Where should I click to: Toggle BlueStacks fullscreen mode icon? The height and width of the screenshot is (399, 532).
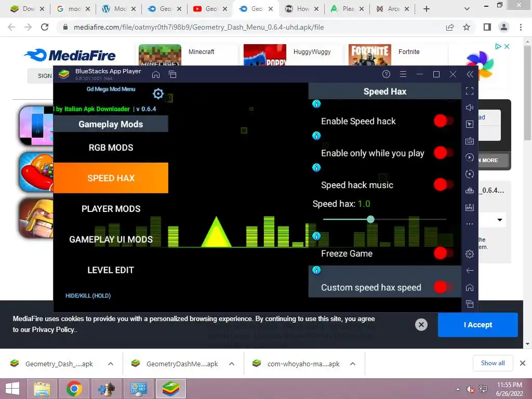(x=470, y=91)
